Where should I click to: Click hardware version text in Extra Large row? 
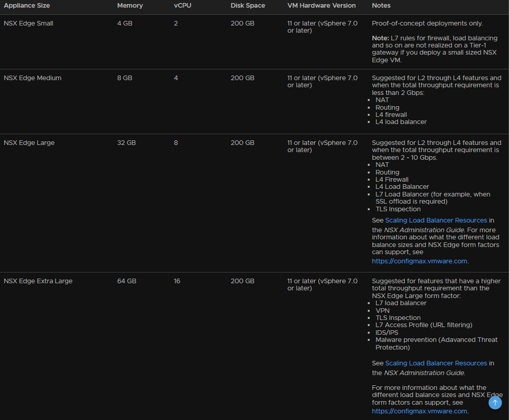322,285
